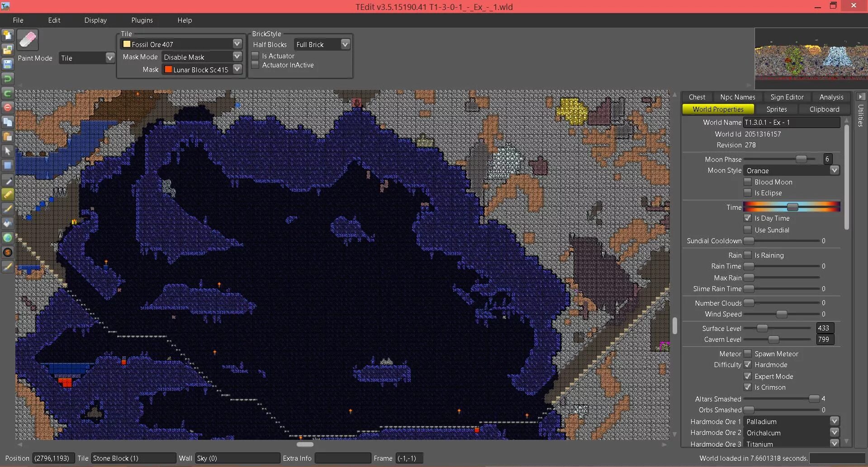This screenshot has width=868, height=467.
Task: Click the Open World folder icon
Action: click(x=7, y=50)
